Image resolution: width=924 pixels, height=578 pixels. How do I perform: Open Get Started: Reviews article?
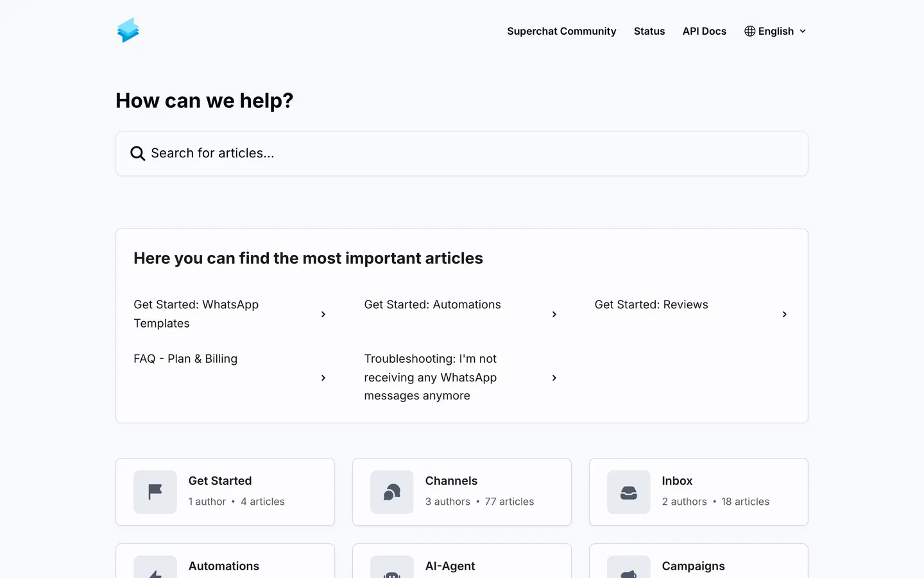click(x=651, y=304)
